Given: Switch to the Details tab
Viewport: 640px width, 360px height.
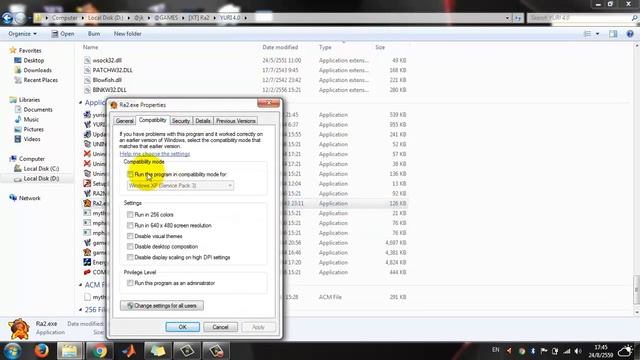Looking at the screenshot, I should (x=203, y=121).
